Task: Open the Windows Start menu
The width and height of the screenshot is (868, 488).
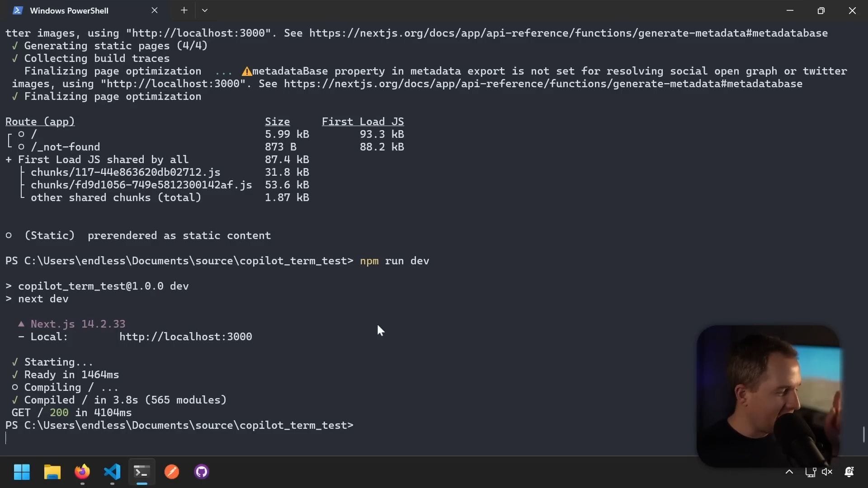Action: pos(22,472)
